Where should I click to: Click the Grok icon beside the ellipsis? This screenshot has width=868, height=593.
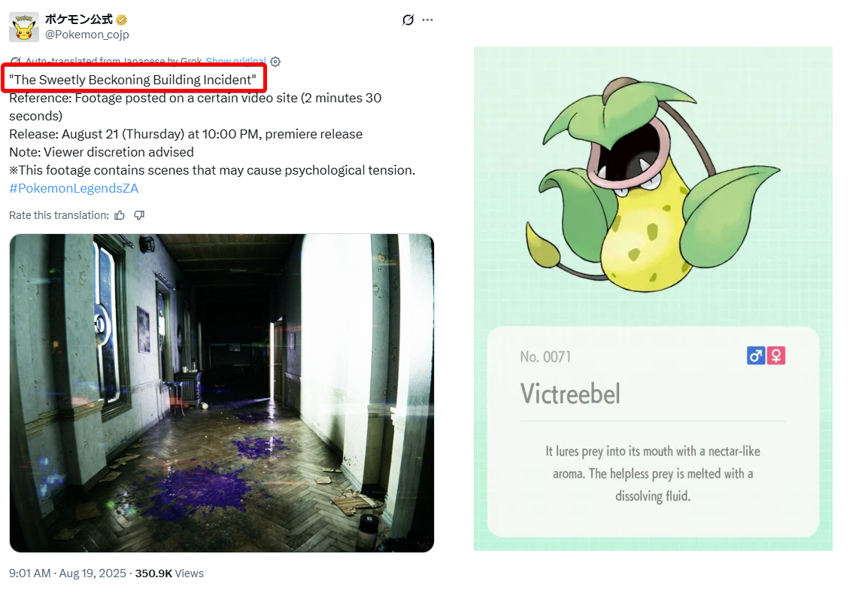(408, 20)
